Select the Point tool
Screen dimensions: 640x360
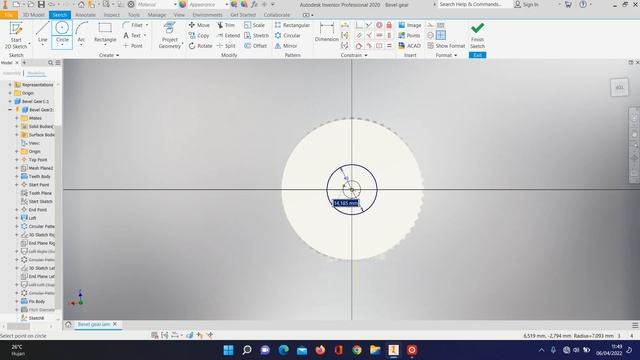(133, 46)
